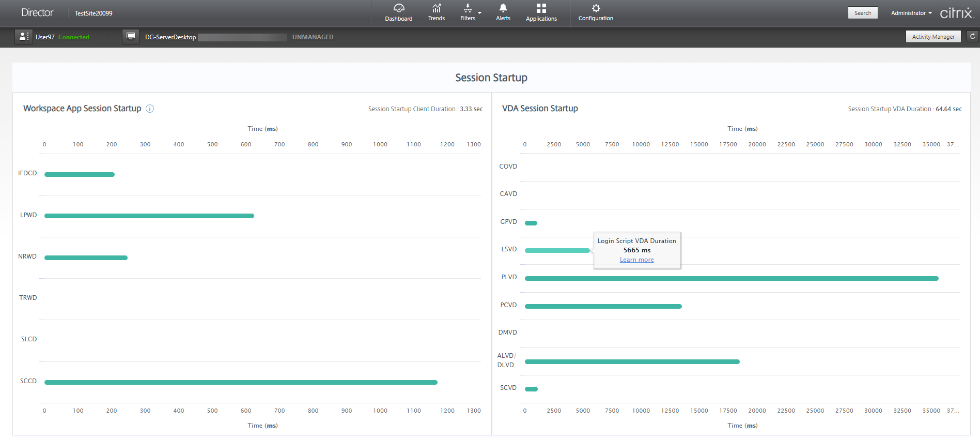
Task: Open the Trends chart icon
Action: coord(437,8)
